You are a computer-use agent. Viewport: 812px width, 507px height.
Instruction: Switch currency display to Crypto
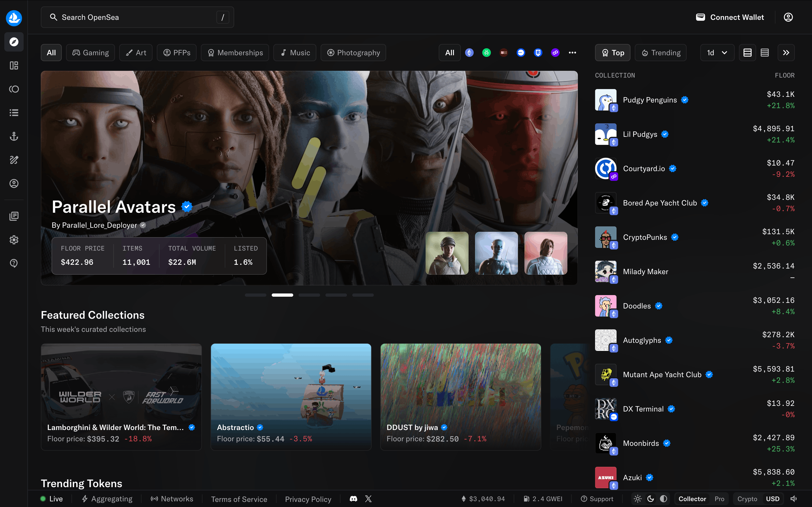(747, 499)
